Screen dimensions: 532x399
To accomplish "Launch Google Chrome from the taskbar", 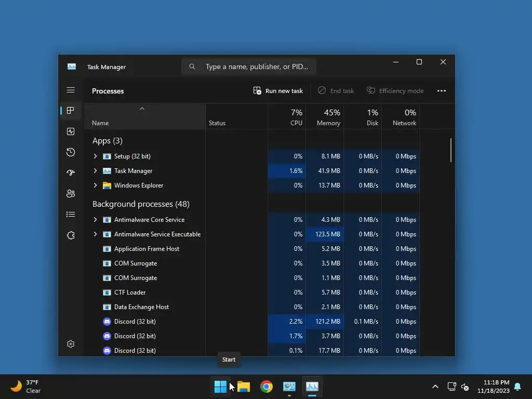I will coord(267,387).
